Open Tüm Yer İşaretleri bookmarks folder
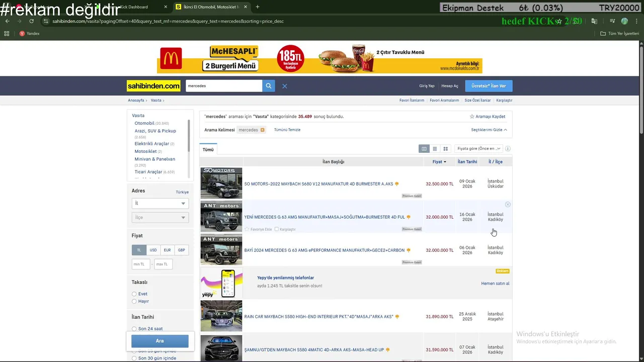This screenshot has height=362, width=644. [x=619, y=34]
